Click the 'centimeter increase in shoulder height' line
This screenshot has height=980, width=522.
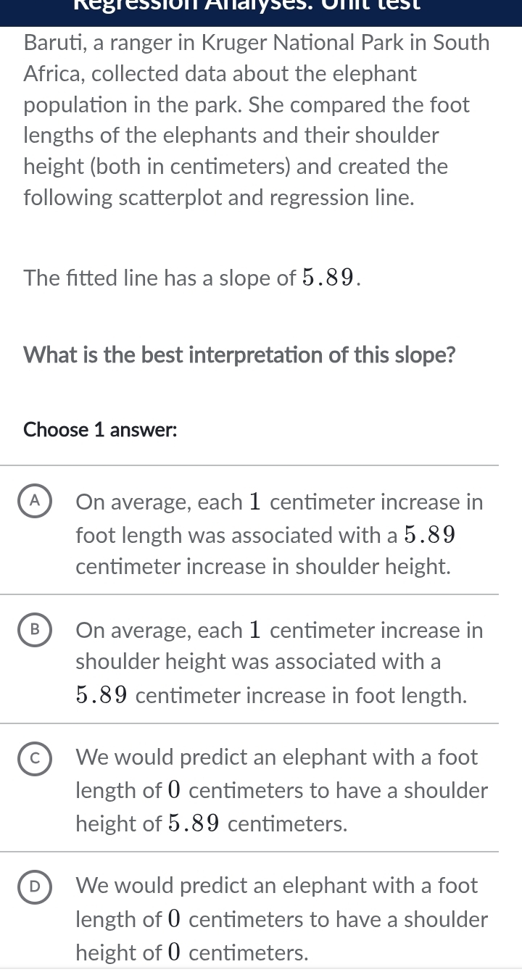coord(263,567)
